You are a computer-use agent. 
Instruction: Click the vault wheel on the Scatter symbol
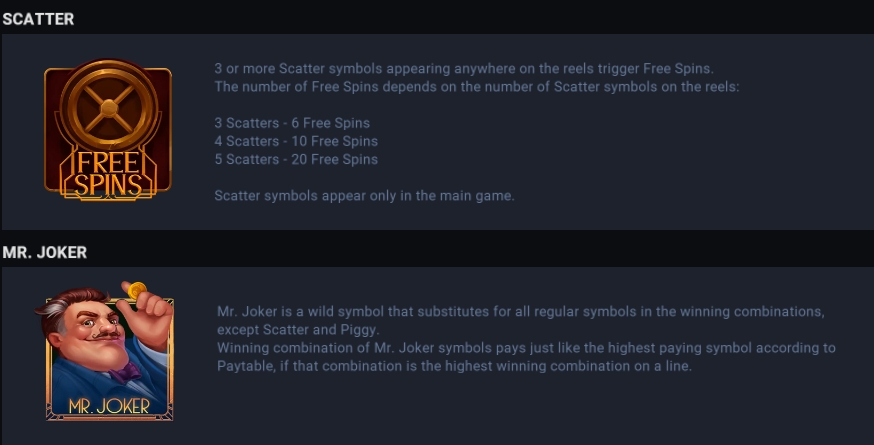pos(109,107)
